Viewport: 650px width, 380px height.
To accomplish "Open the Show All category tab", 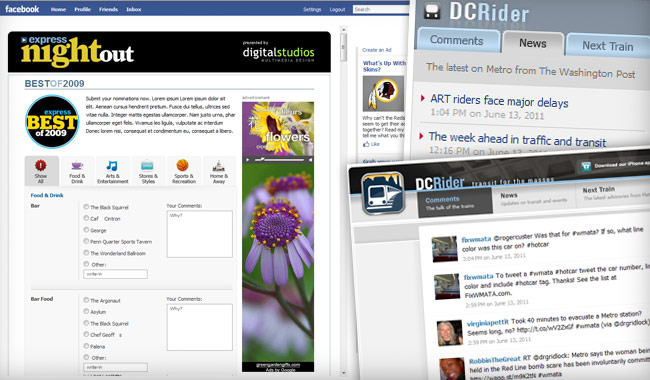I will point(41,171).
